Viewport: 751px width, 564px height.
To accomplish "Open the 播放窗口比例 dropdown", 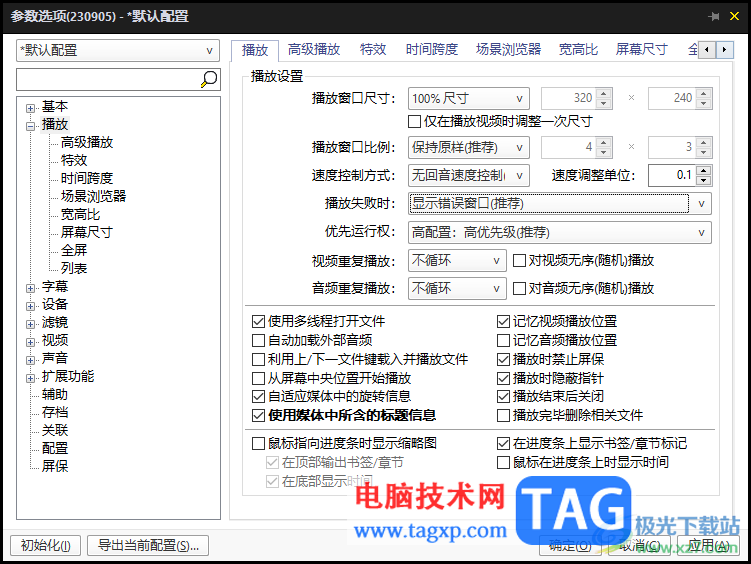I will 468,147.
